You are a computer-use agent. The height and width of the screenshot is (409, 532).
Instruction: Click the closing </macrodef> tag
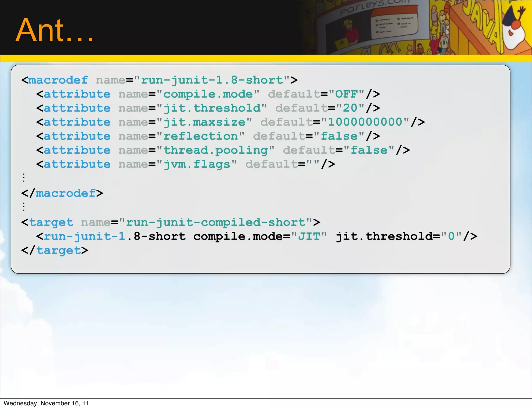tap(62, 193)
